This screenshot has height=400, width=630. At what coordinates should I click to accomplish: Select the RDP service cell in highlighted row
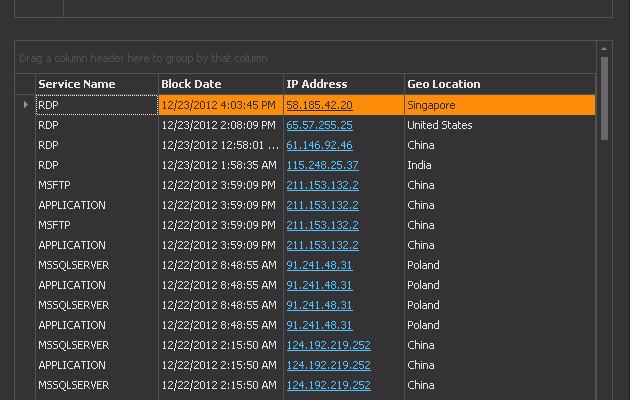(96, 105)
